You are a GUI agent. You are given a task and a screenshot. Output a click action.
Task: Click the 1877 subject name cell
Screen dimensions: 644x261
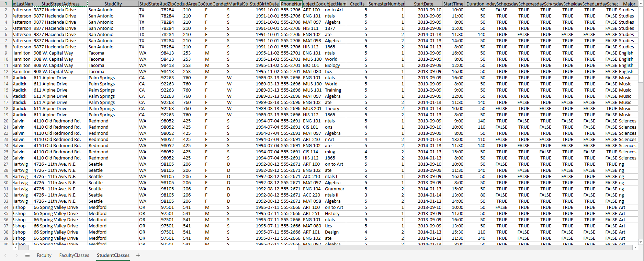pos(335,28)
